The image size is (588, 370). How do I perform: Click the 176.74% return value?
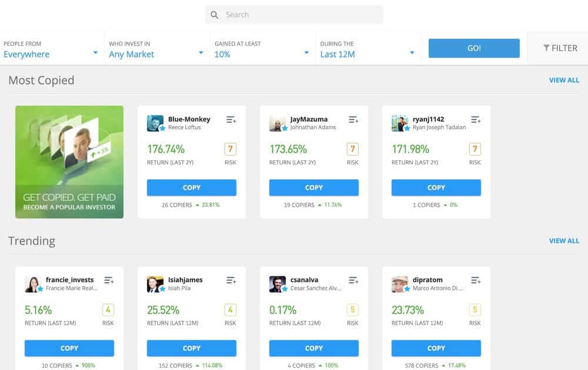(x=166, y=149)
